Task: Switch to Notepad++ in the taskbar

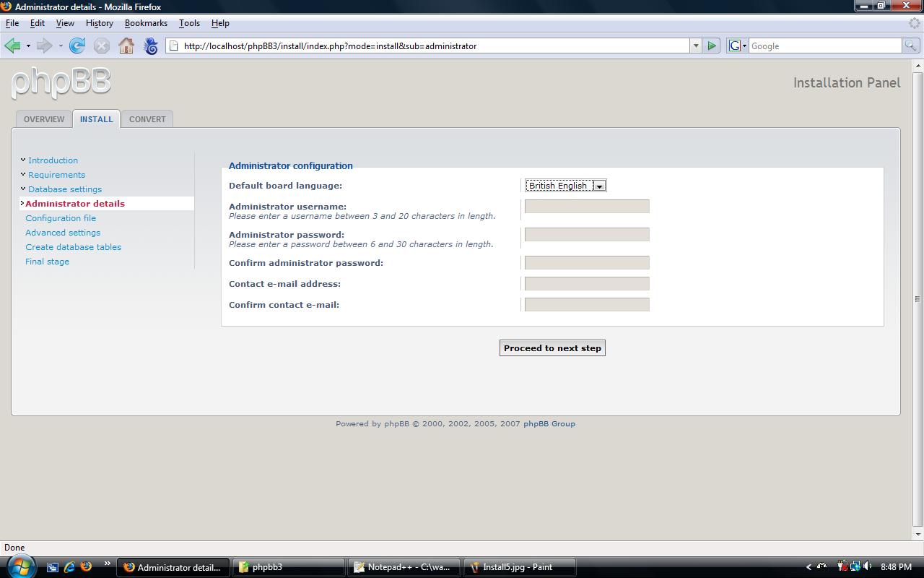Action: [402, 567]
